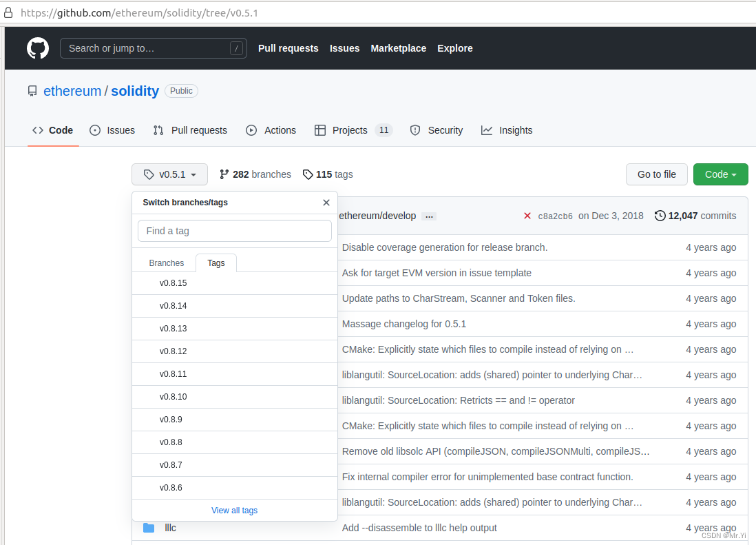Open the 282 branches link
This screenshot has height=545, width=756.
pyautogui.click(x=255, y=174)
